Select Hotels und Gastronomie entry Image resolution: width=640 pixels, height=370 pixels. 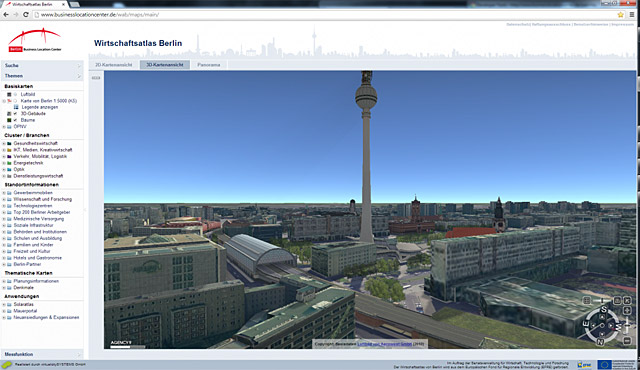(x=38, y=258)
